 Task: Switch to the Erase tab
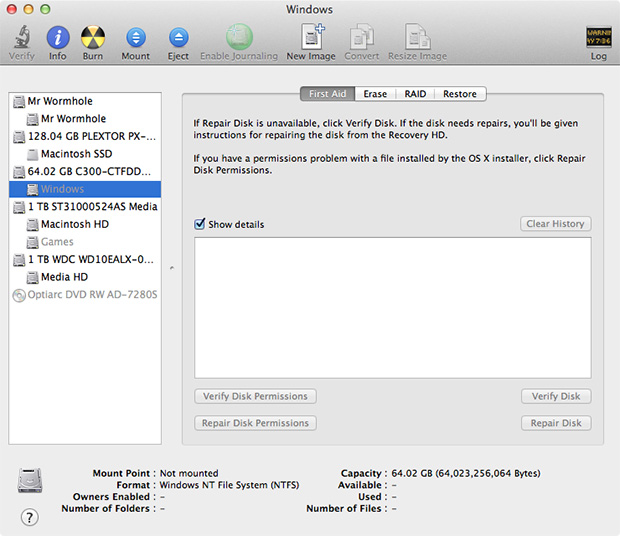click(x=375, y=94)
